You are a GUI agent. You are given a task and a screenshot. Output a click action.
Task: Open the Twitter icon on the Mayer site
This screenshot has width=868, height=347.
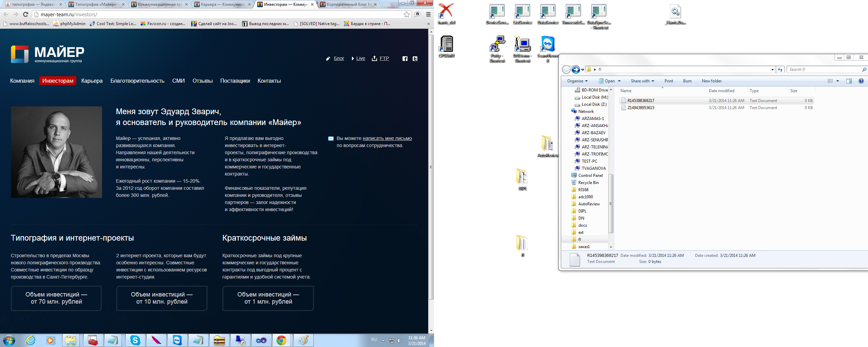[415, 59]
